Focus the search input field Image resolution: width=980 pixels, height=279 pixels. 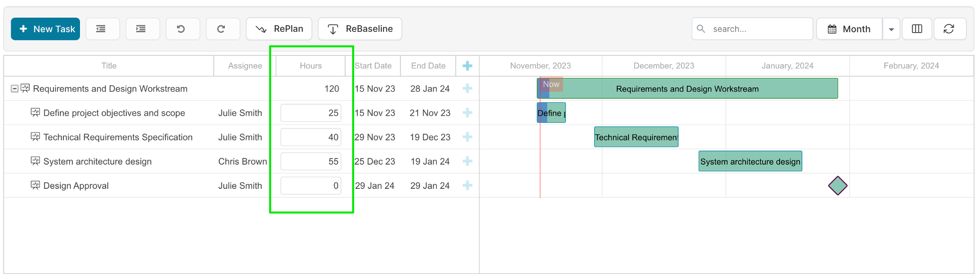point(752,29)
